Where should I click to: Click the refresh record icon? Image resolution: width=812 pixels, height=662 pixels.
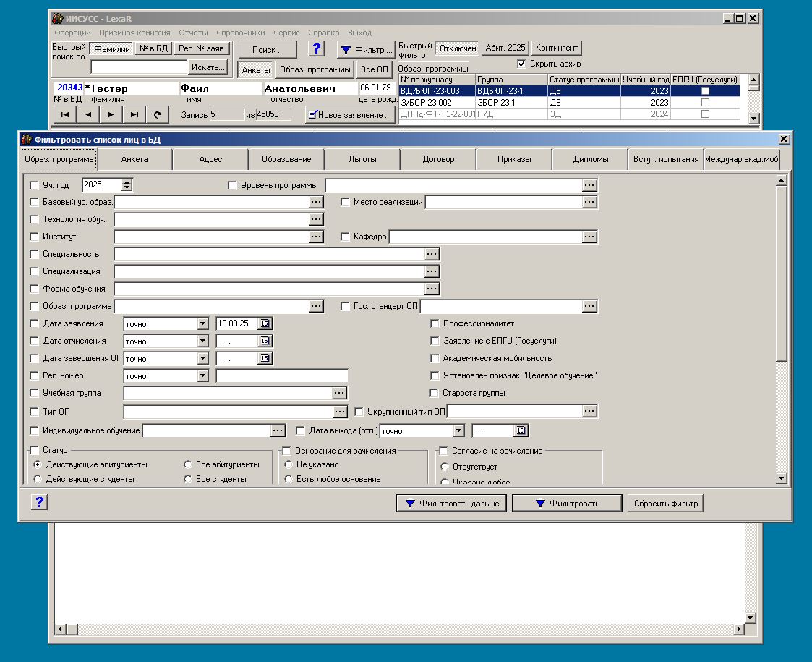(157, 114)
